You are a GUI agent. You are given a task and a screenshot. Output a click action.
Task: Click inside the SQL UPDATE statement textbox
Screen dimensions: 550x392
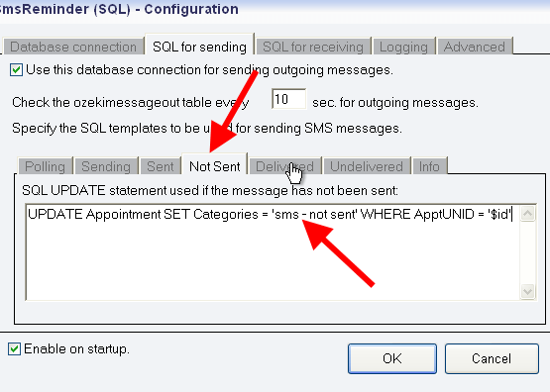[273, 251]
